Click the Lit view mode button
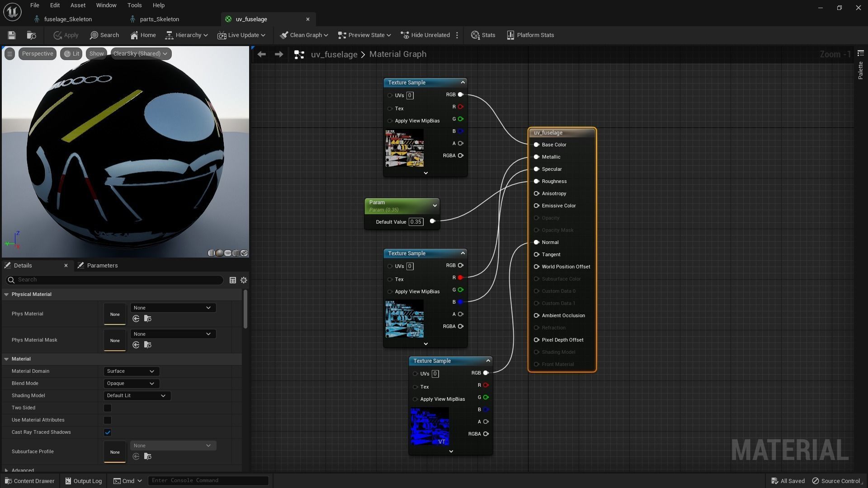This screenshot has width=868, height=488. coord(71,54)
